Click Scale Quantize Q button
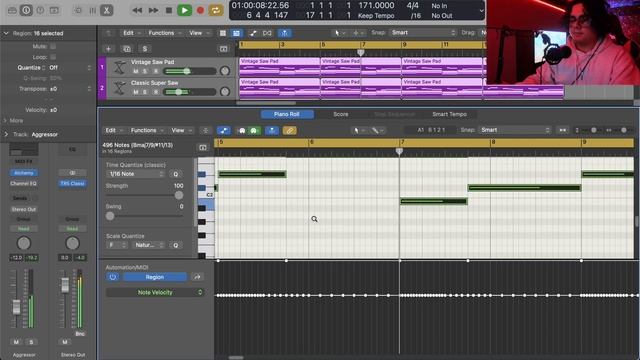This screenshot has width=640, height=360. [x=176, y=245]
